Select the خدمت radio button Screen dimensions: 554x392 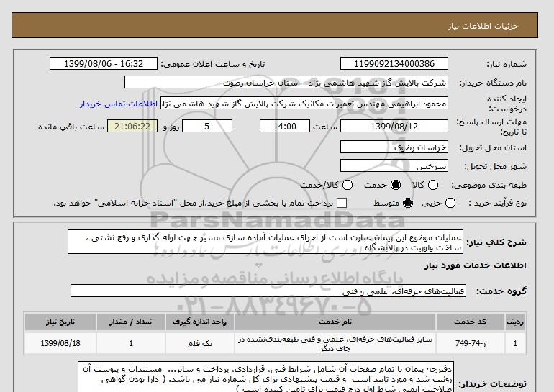click(x=396, y=185)
